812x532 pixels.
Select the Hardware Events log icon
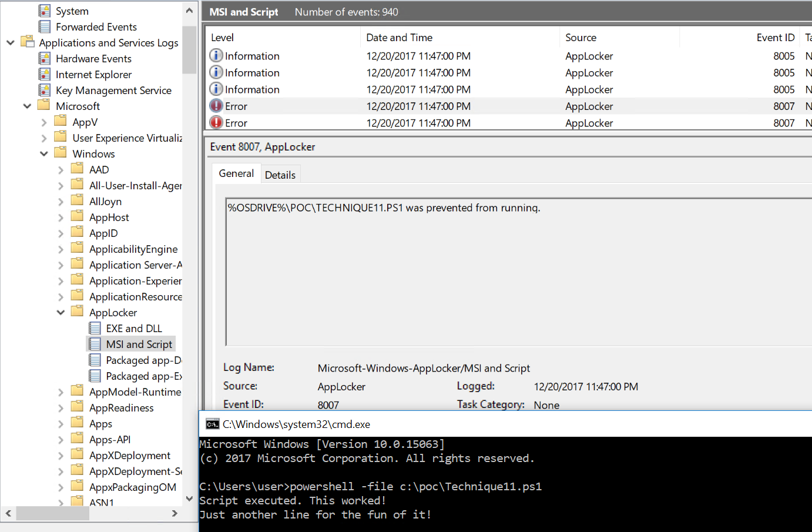[x=44, y=58]
